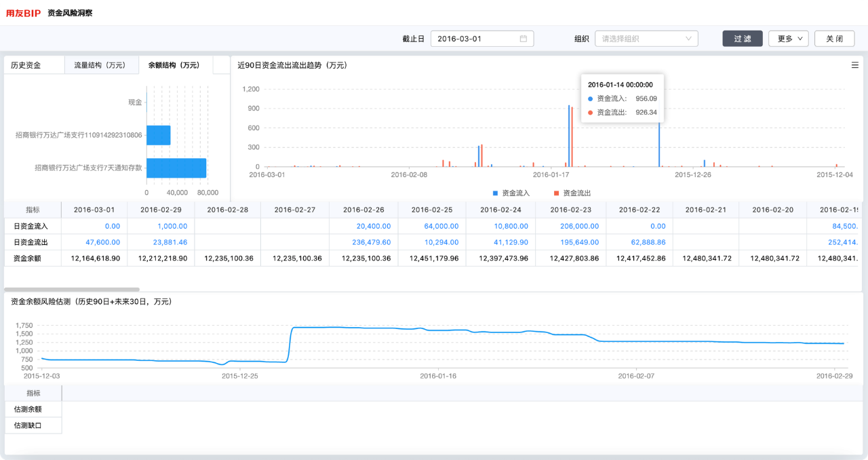Click the calendar icon in date field

coord(524,39)
